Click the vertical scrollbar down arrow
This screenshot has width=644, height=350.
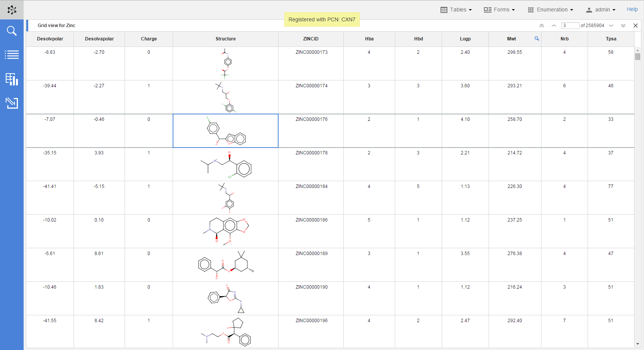(638, 344)
